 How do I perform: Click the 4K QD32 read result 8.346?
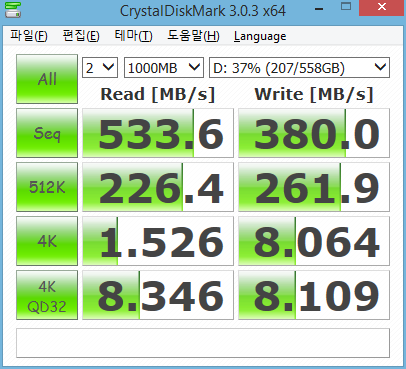coord(158,295)
